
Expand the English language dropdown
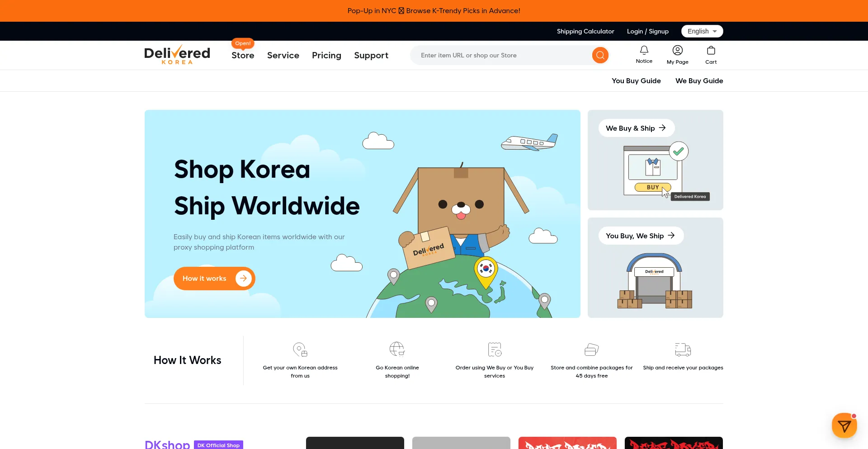click(x=702, y=31)
